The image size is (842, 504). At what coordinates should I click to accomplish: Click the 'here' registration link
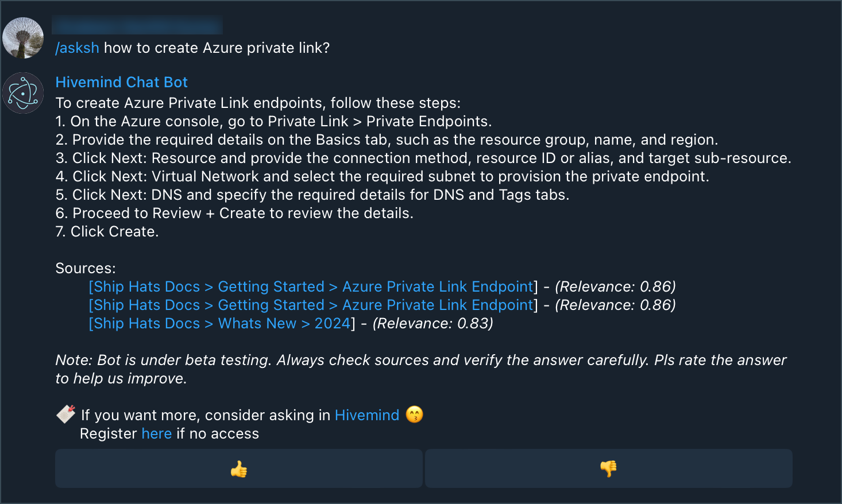pyautogui.click(x=157, y=433)
